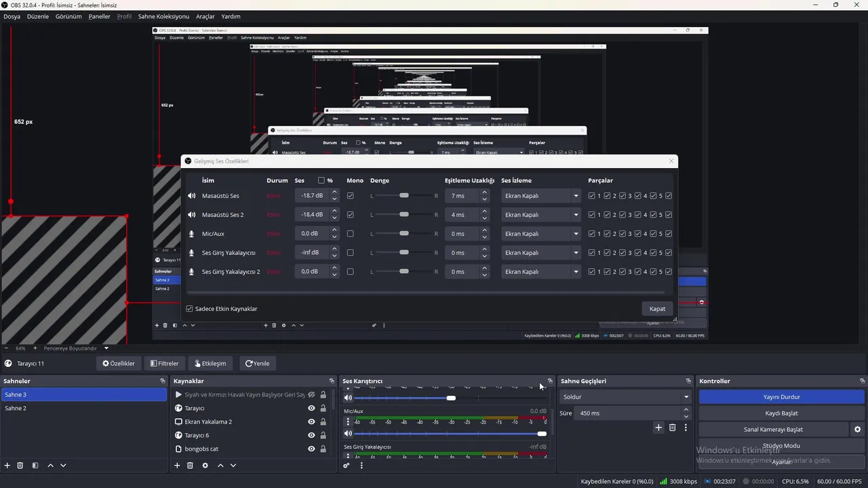868x488 pixels.
Task: Open the Görünüm menu
Action: [x=68, y=16]
